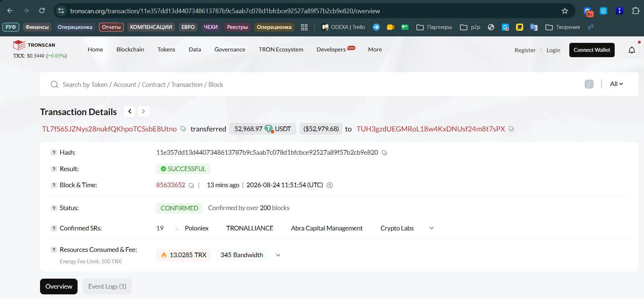Open recipient address TUH3gzdUEGMRoL18w4KxDNUsf24m8t7sPX
The height and width of the screenshot is (299, 644).
tap(431, 129)
